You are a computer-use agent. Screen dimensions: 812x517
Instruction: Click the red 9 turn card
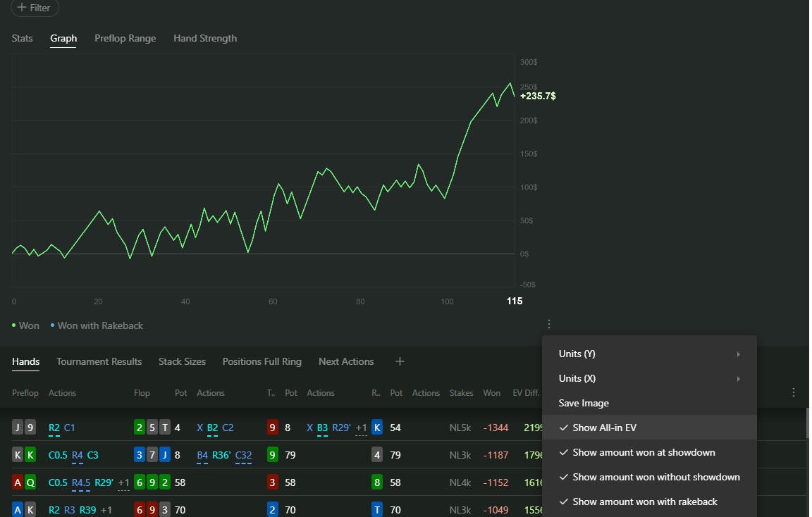(x=273, y=428)
